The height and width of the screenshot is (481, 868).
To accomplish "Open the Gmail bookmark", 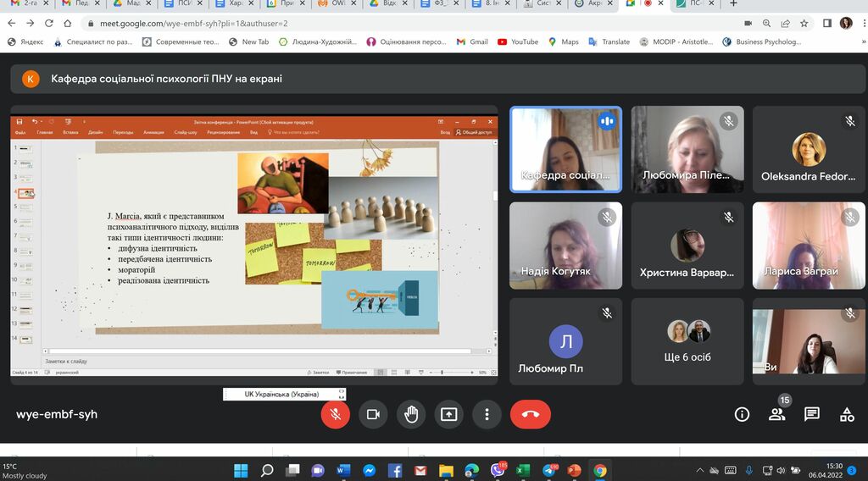I will click(472, 41).
